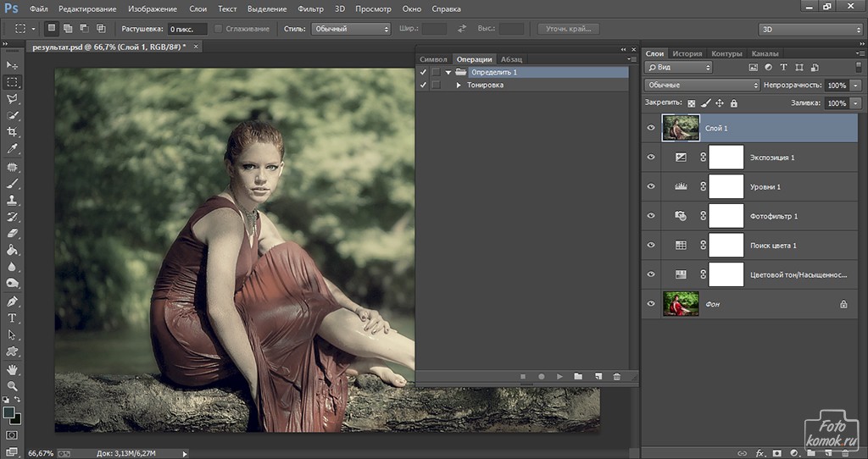Click the foreground color swatch
Viewport: 868px width, 459px height.
8,412
